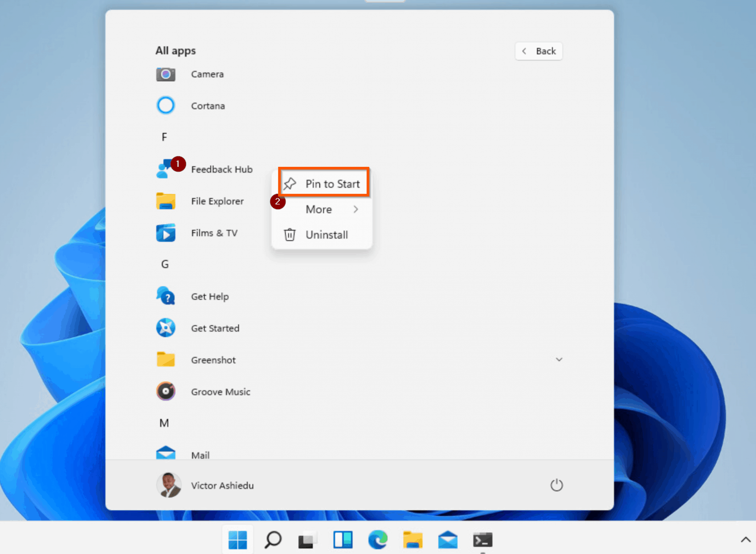Viewport: 756px width, 554px height.
Task: Launch the Get Started app
Action: coord(215,328)
